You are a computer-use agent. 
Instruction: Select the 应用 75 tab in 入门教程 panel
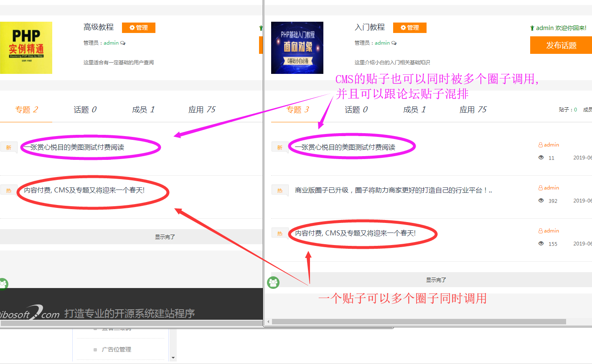tap(473, 110)
